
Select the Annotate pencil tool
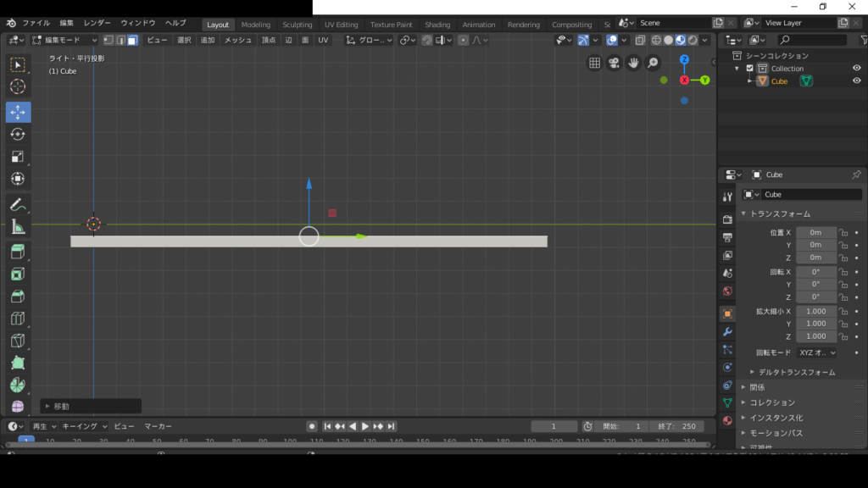[18, 204]
